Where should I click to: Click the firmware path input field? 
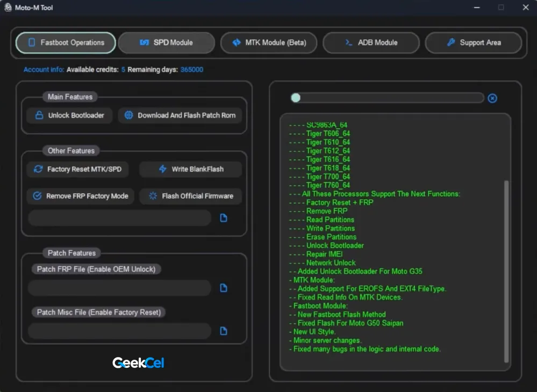120,218
